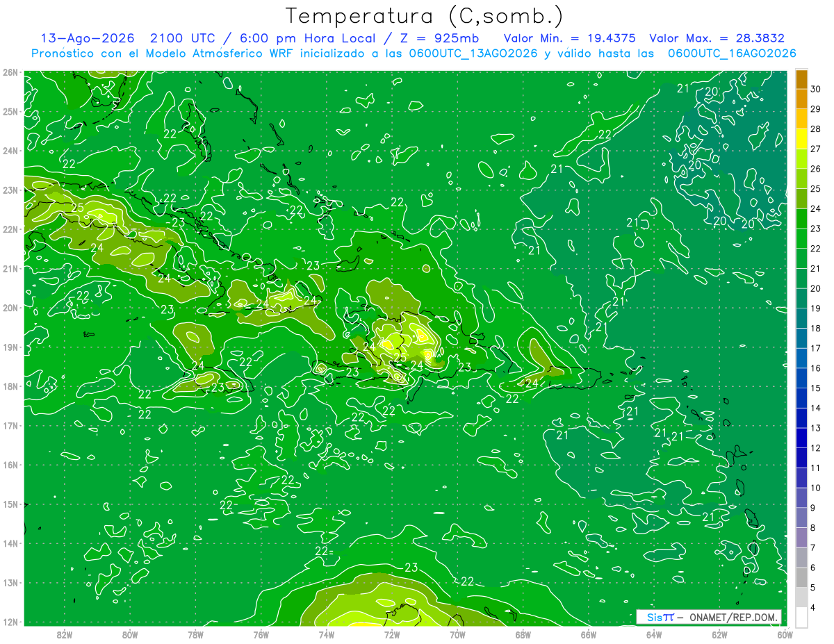Click the "82W" longitude axis label

pos(65,634)
